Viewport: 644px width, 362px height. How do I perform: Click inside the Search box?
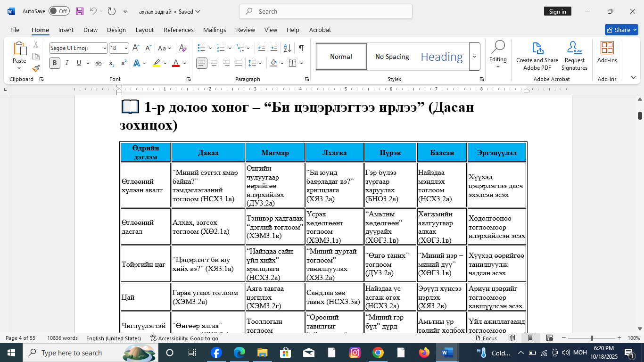click(325, 11)
